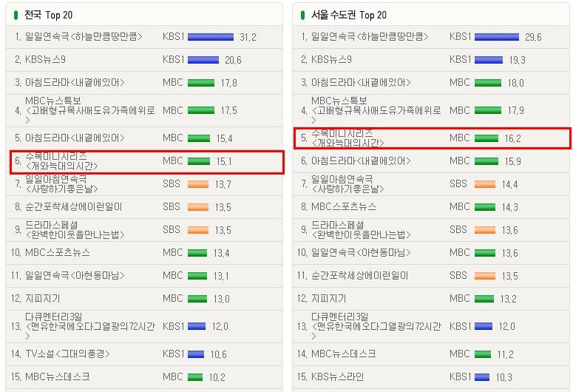Click the 15.4 rating value

click(224, 138)
